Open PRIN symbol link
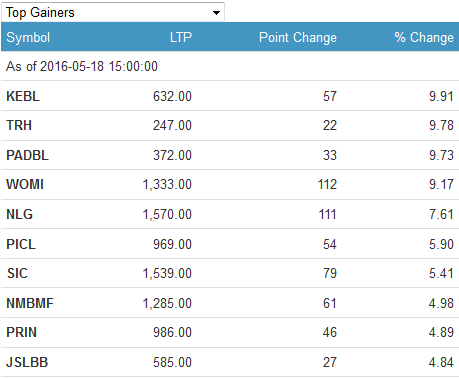Image resolution: width=459 pixels, height=378 pixels. tap(21, 332)
